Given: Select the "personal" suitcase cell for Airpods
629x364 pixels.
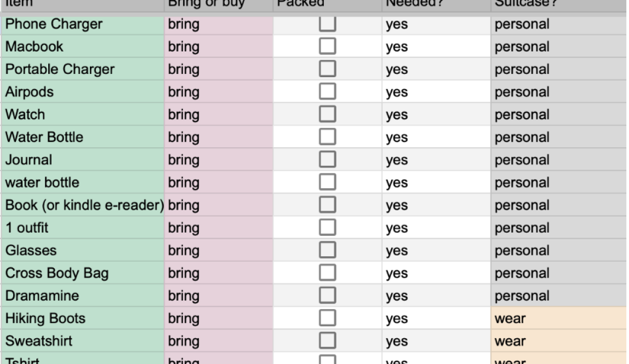Looking at the screenshot, I should 559,92.
